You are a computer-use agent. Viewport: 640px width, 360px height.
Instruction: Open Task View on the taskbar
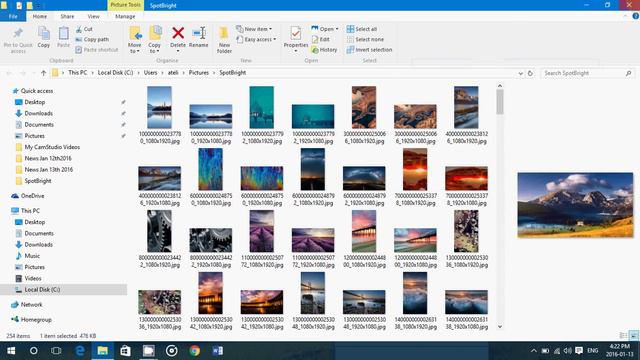tap(56, 350)
